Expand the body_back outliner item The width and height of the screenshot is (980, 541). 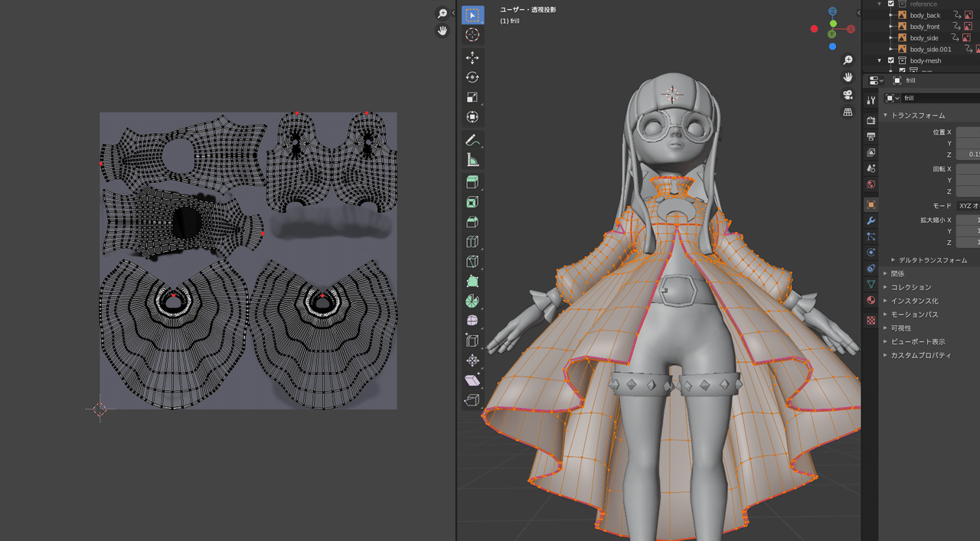point(891,15)
